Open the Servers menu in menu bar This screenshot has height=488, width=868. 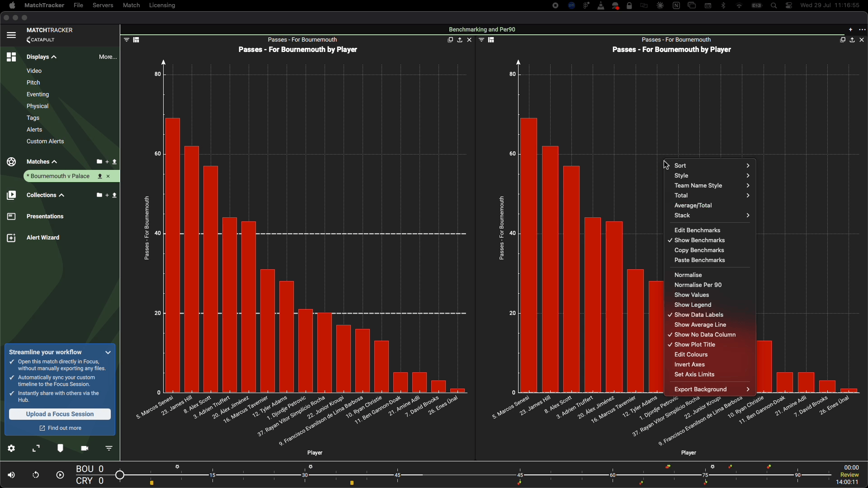tap(103, 5)
